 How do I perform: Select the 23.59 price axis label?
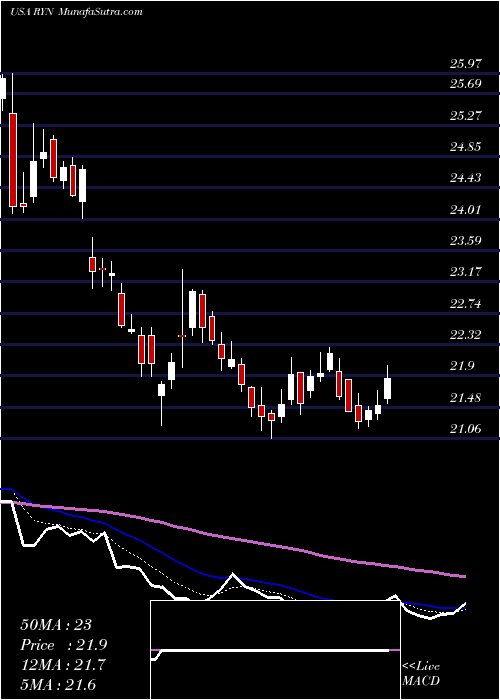click(466, 242)
